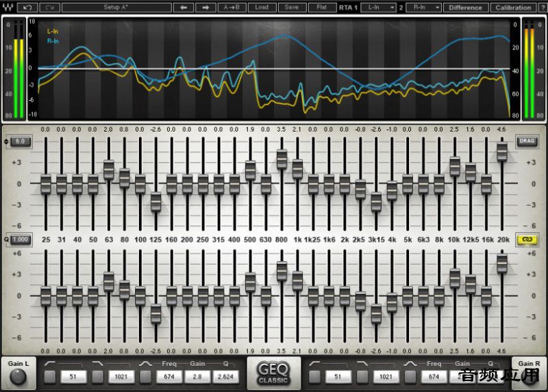Click the lower 20k fader handle
Screen dimensions: 548x392
(x=502, y=264)
